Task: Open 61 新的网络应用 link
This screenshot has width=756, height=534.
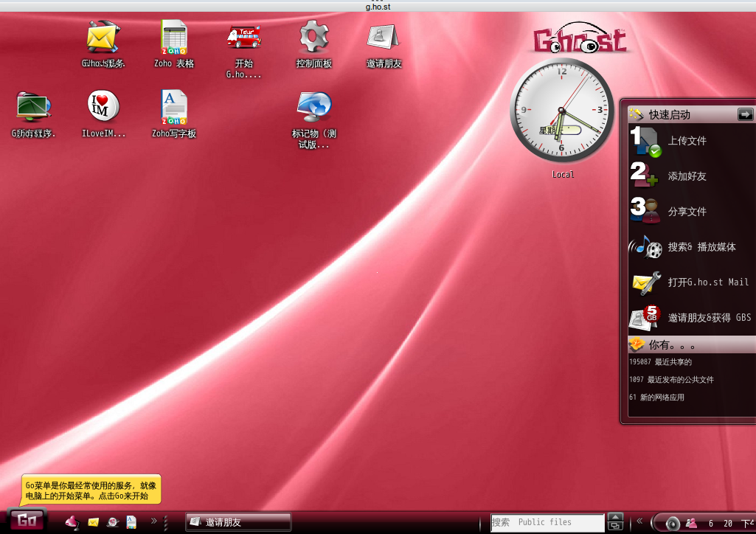Action: coord(656,398)
